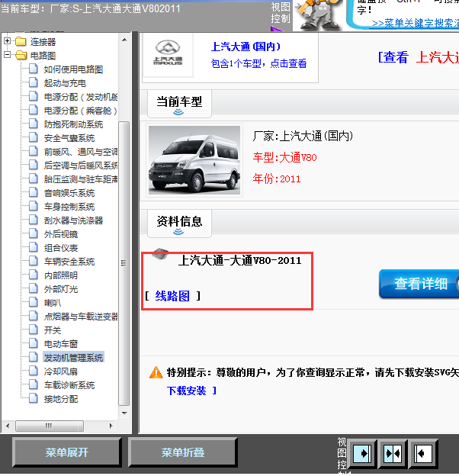Click the 电路图 folder icon
Viewport: 459px width, 476px height.
pos(21,55)
